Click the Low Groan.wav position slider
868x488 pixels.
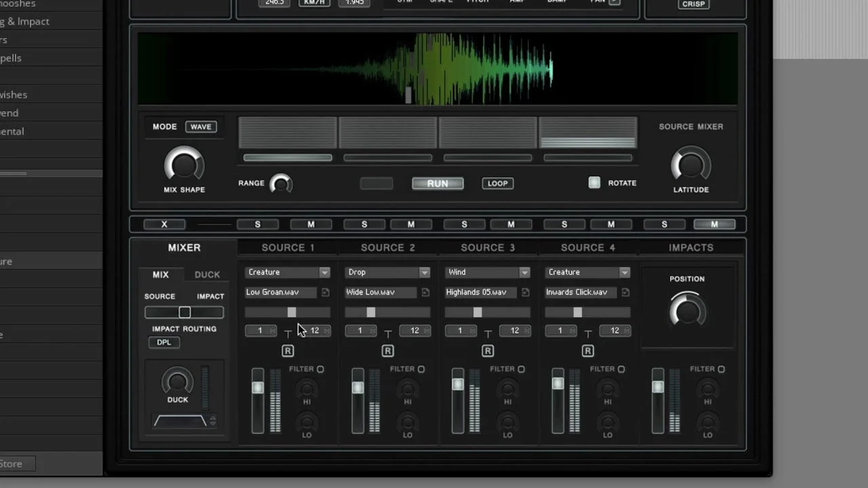click(288, 312)
